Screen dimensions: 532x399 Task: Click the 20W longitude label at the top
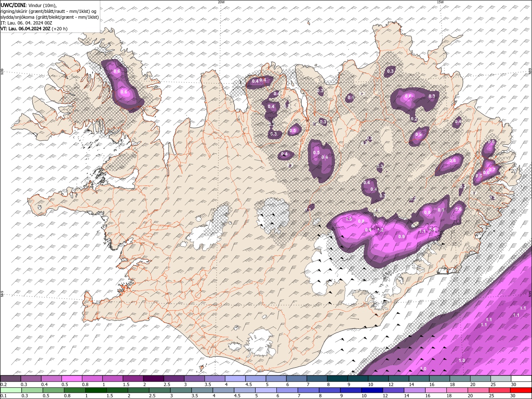221,2
